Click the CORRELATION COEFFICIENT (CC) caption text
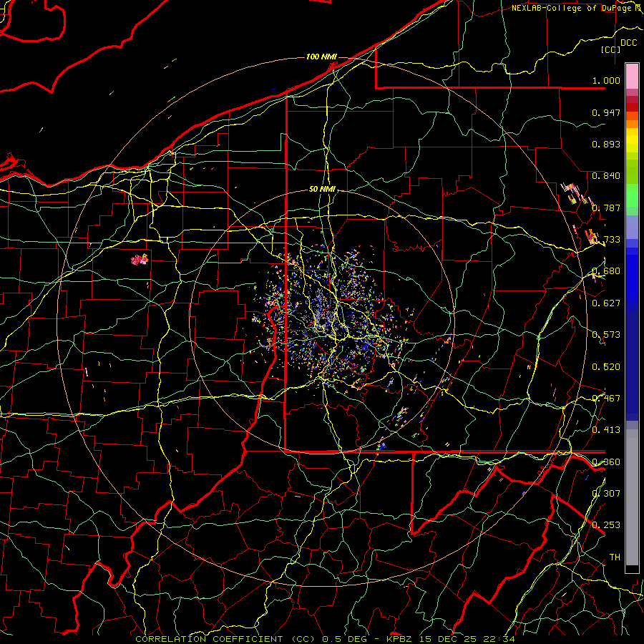644x644 pixels. point(225,639)
